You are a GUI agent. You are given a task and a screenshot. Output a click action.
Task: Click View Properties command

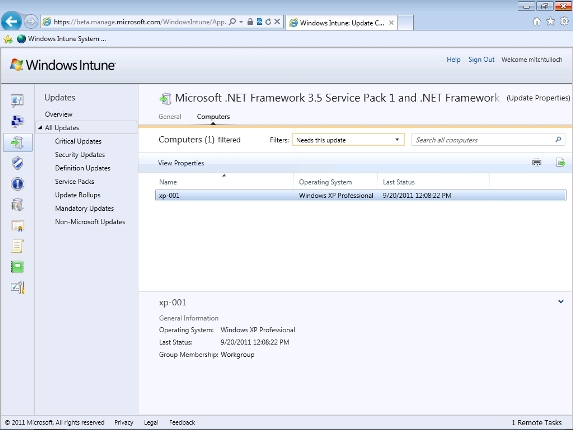point(181,163)
